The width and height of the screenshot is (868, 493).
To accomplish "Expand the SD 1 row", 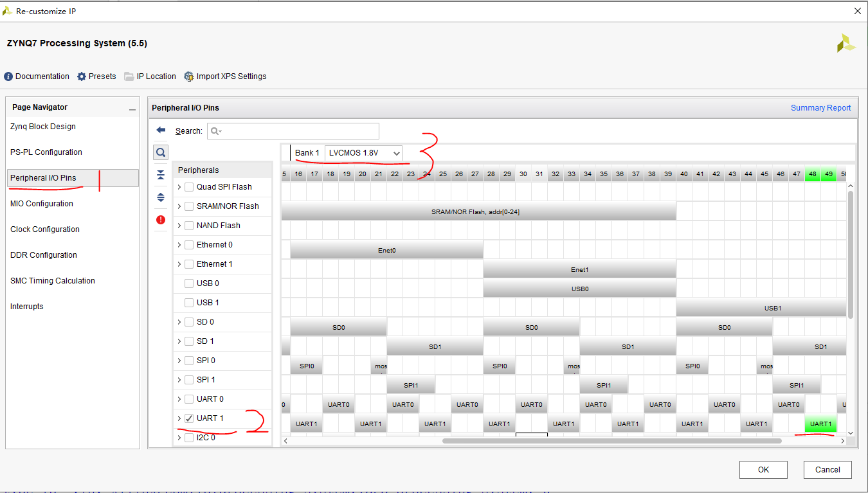I will point(179,341).
